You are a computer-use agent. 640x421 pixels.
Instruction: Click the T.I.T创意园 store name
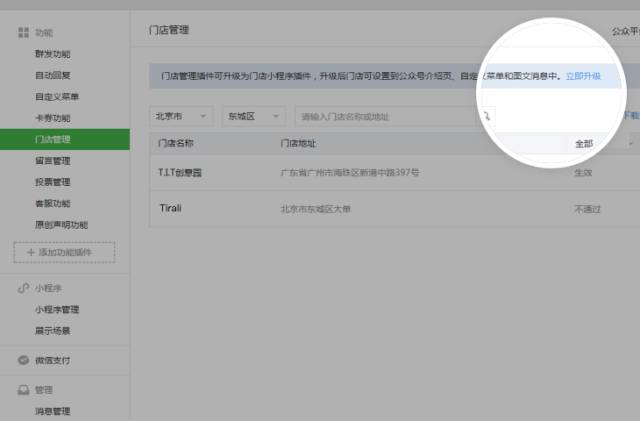click(x=180, y=172)
